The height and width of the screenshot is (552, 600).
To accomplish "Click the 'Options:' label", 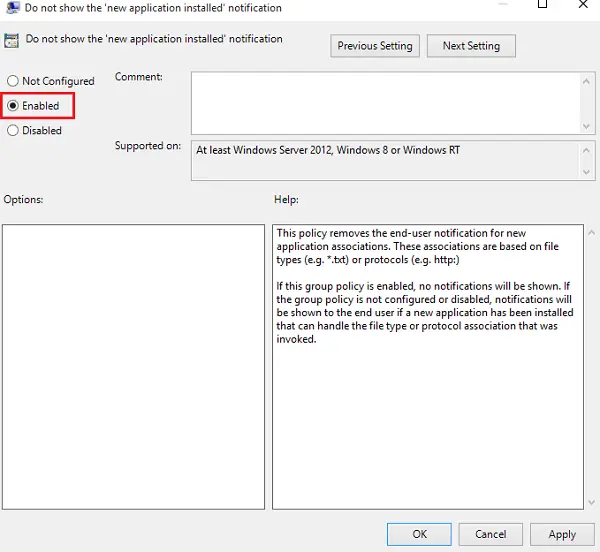I will (x=23, y=199).
